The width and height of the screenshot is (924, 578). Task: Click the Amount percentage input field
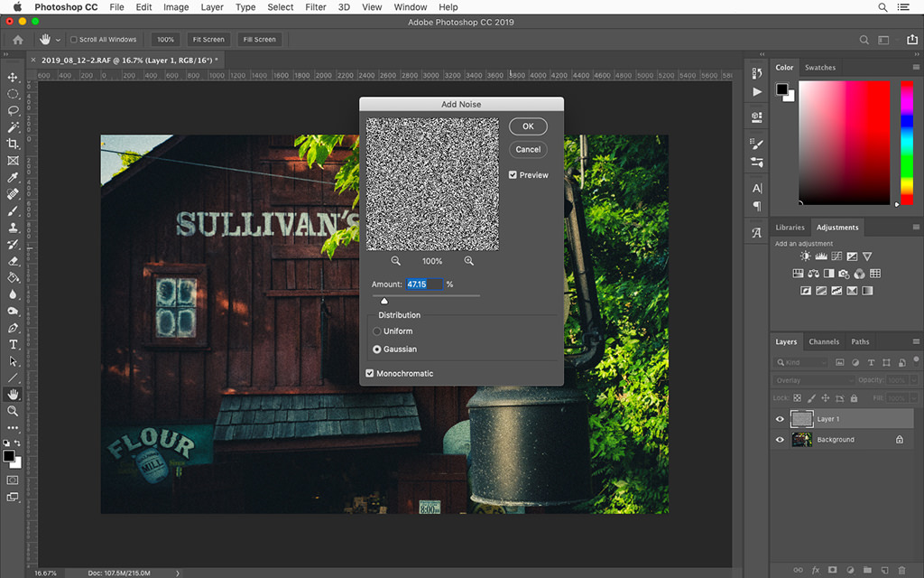click(424, 284)
